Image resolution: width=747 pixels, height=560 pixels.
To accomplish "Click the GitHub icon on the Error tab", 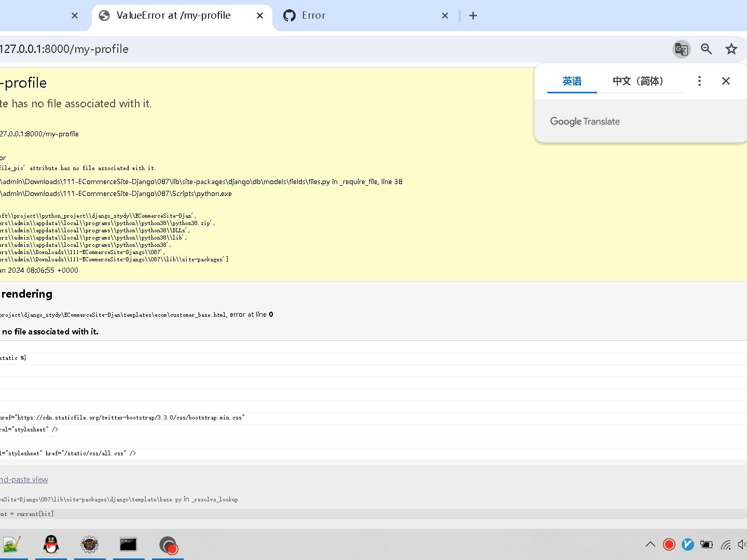I will (x=289, y=16).
